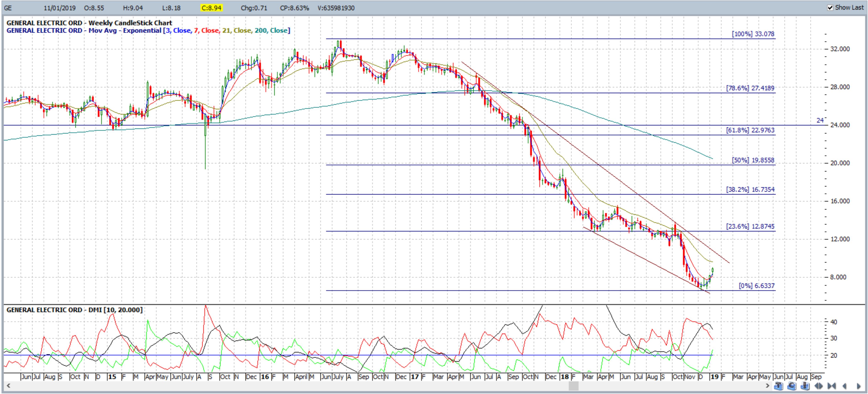Click the open value O:8.55

[94, 8]
